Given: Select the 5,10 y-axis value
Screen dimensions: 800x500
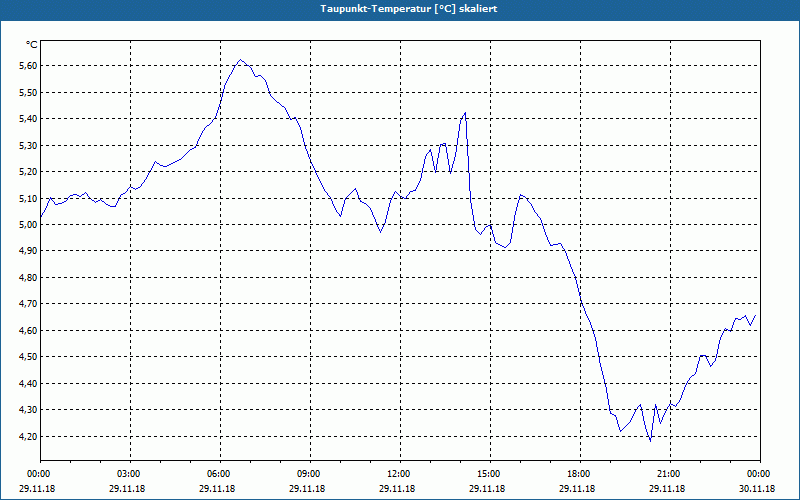Looking at the screenshot, I should 29,198.
